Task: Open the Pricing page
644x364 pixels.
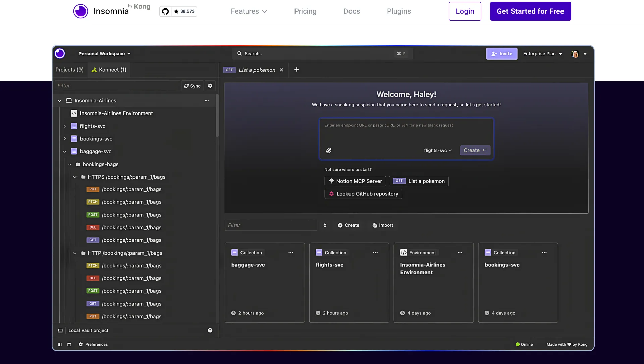Action: 305,11
